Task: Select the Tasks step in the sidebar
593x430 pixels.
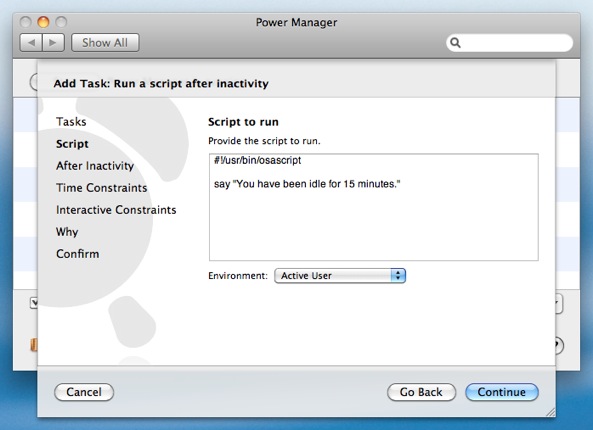Action: 71,122
